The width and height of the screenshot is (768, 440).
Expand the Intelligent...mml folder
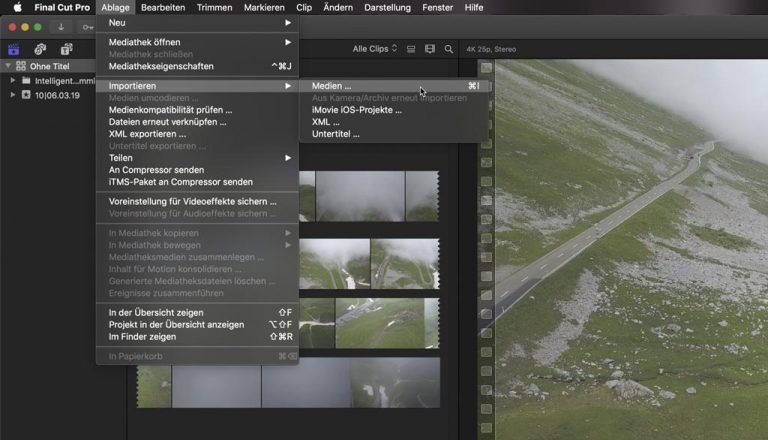(x=13, y=80)
